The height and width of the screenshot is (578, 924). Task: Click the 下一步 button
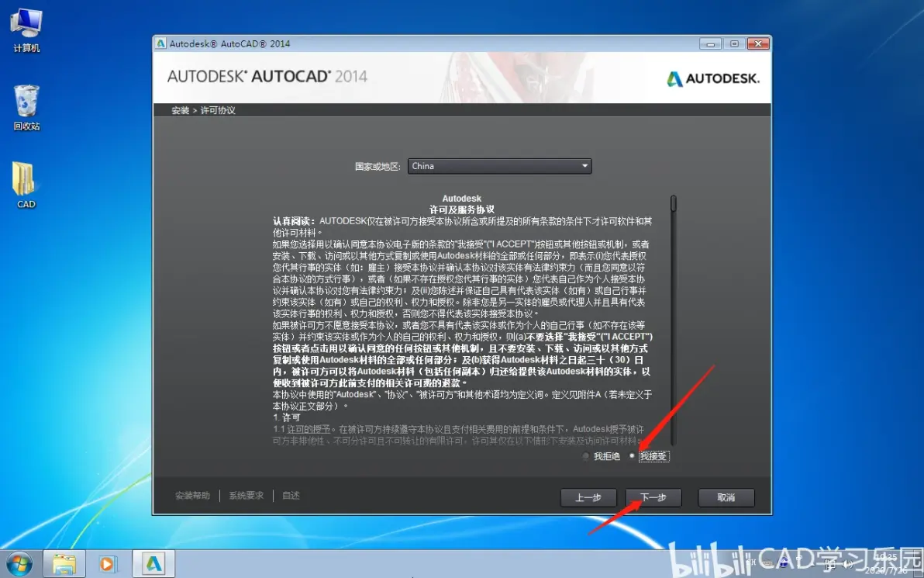pyautogui.click(x=653, y=497)
